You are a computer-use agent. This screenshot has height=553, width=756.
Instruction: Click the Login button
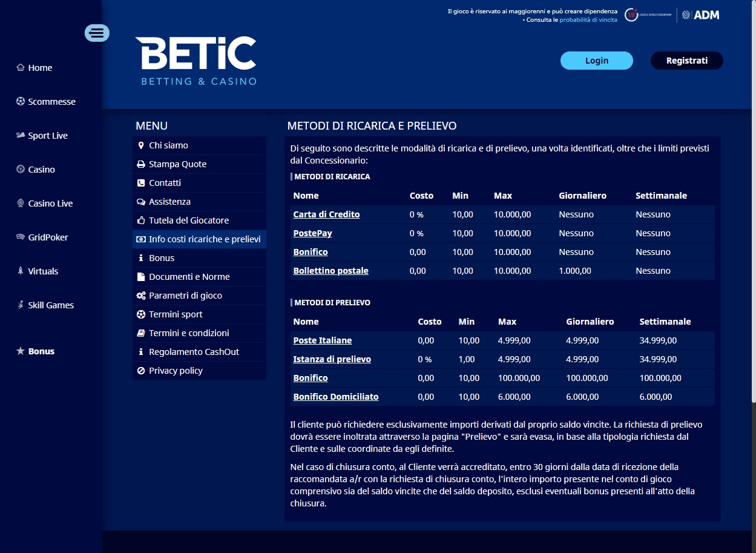pyautogui.click(x=597, y=61)
